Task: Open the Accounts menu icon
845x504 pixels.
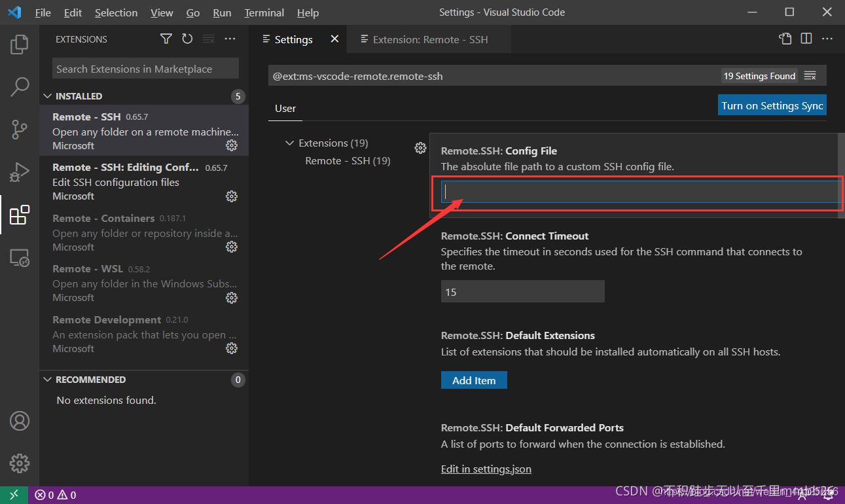Action: (x=20, y=420)
